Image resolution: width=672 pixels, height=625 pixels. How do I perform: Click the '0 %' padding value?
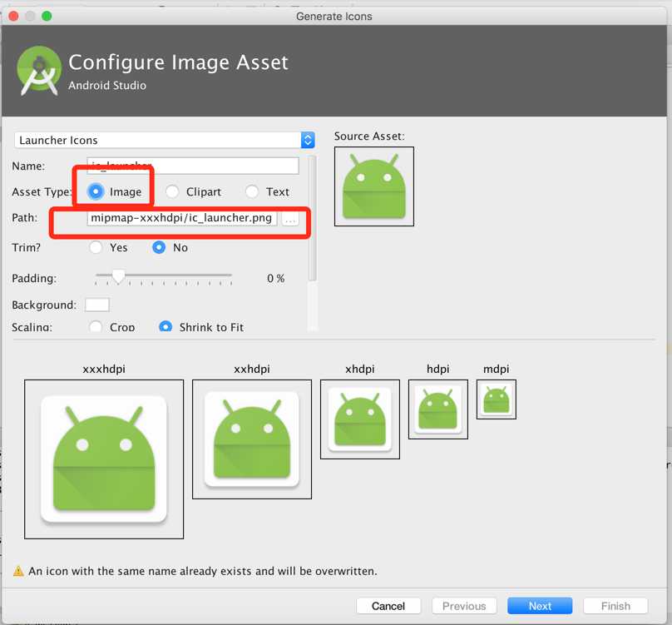click(275, 278)
